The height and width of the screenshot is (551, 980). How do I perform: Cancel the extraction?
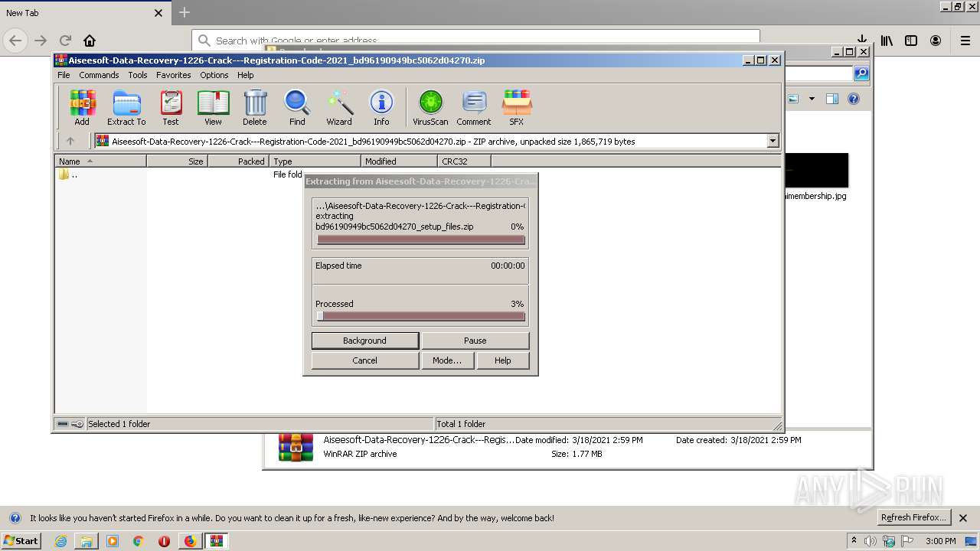click(364, 360)
